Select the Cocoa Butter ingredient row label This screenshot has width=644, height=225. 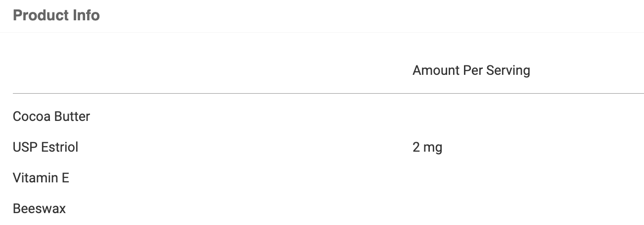coord(51,116)
